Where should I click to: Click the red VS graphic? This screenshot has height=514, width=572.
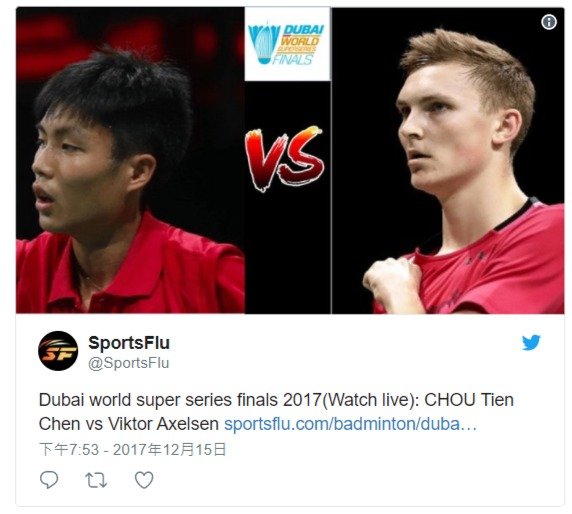click(x=285, y=158)
